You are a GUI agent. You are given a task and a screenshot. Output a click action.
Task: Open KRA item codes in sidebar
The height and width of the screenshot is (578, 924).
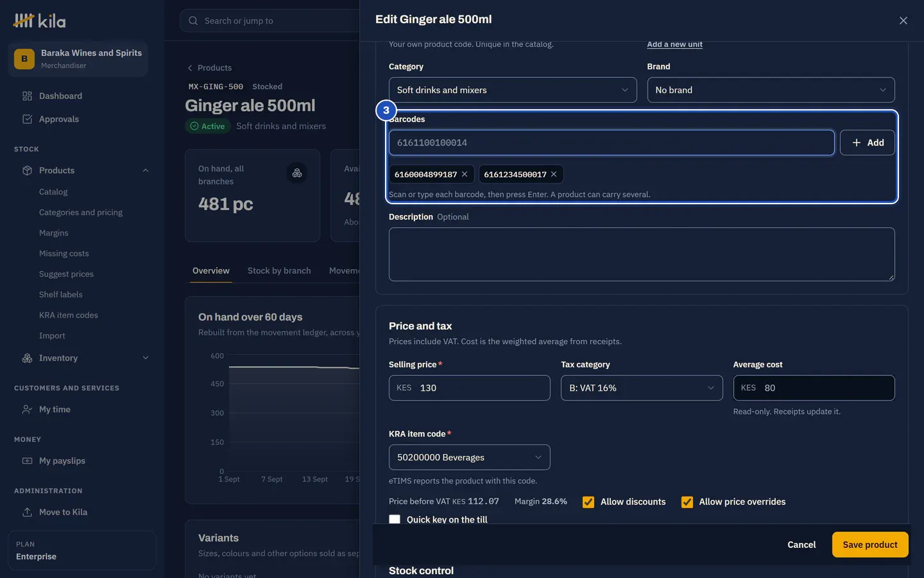pos(69,315)
